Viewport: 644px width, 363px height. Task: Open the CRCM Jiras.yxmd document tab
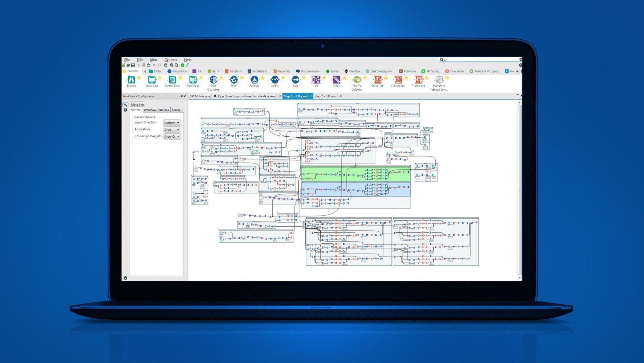(200, 96)
